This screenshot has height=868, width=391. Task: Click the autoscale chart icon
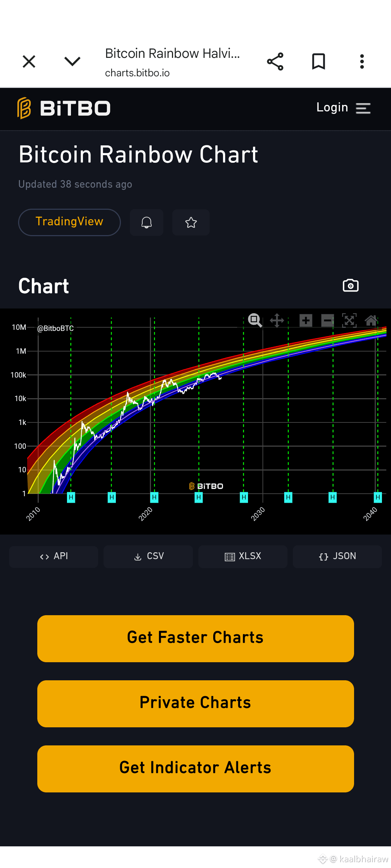(349, 320)
